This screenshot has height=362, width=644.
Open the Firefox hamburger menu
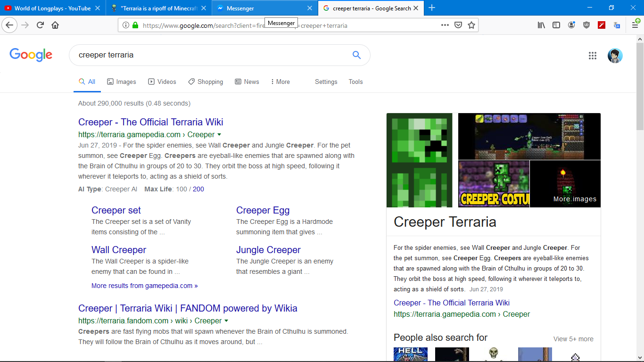[x=635, y=25]
